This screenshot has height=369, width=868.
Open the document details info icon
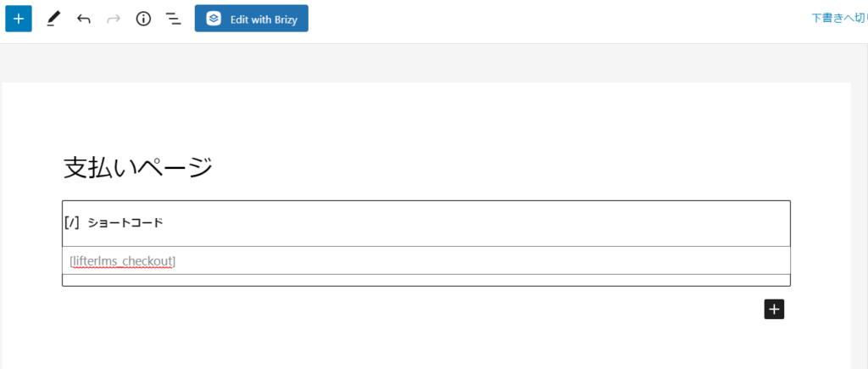click(143, 19)
